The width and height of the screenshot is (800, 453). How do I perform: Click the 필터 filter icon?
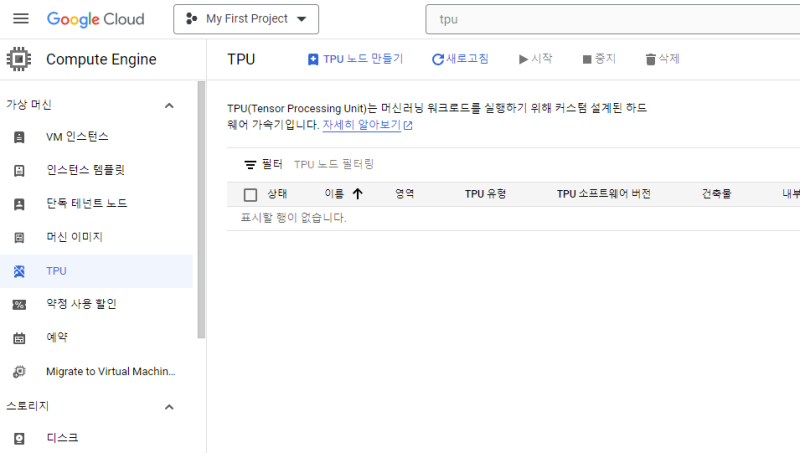coord(250,165)
